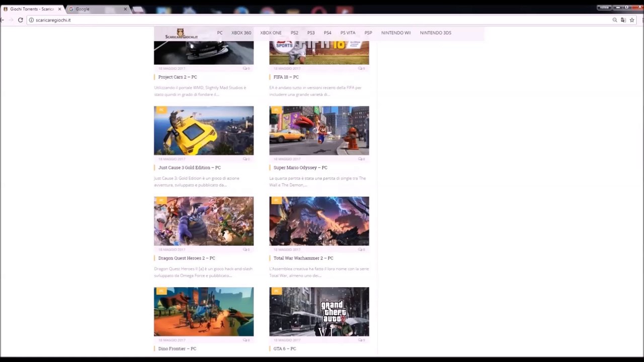Click the Super Mario Odyssey city thumbnail
The width and height of the screenshot is (644, 362).
(x=319, y=131)
